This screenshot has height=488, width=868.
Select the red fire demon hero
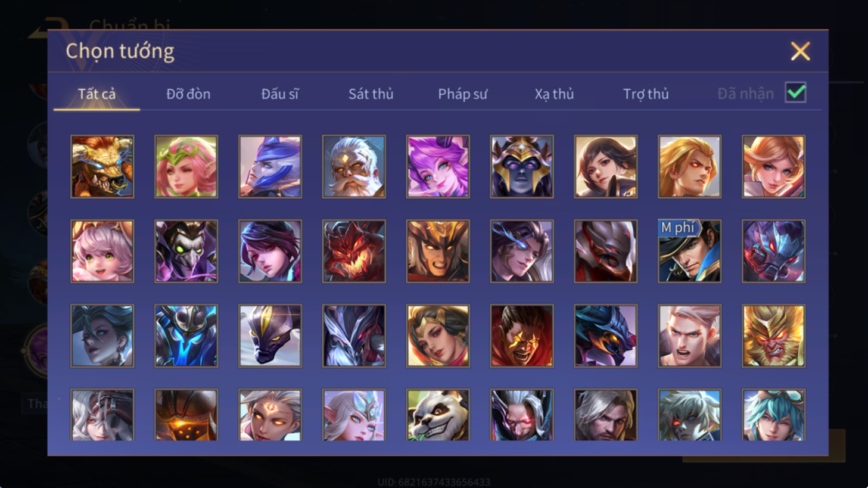tap(354, 251)
